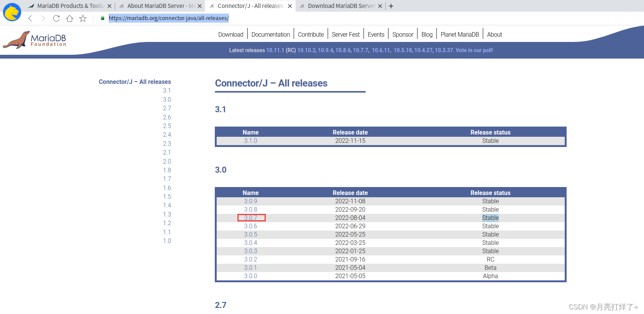Jump to version 3.0 in sidebar
The width and height of the screenshot is (644, 314).
tap(167, 99)
